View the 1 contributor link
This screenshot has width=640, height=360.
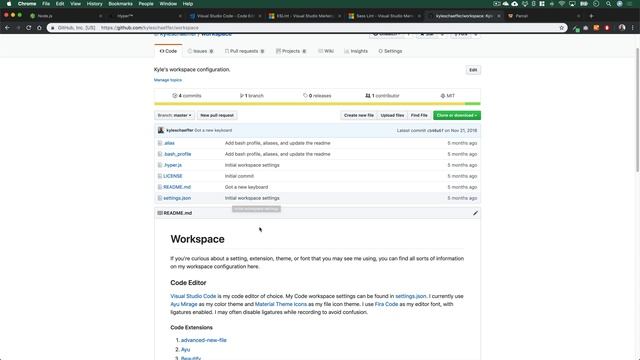tap(382, 96)
